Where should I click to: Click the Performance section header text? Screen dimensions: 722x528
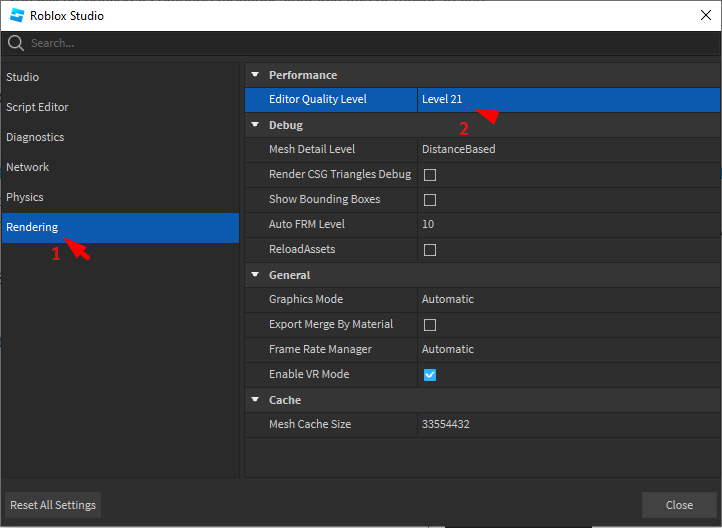(303, 75)
